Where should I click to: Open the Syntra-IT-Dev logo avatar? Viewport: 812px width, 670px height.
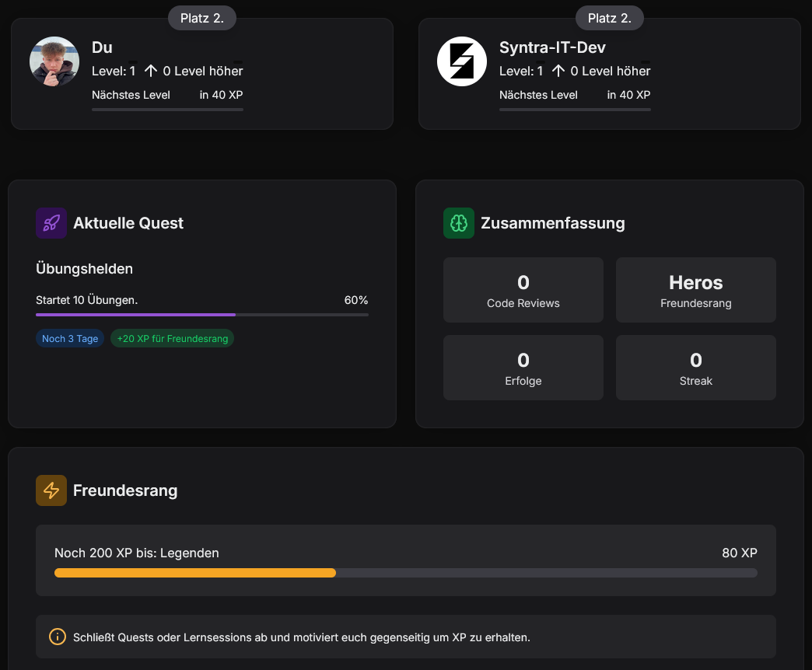(462, 61)
